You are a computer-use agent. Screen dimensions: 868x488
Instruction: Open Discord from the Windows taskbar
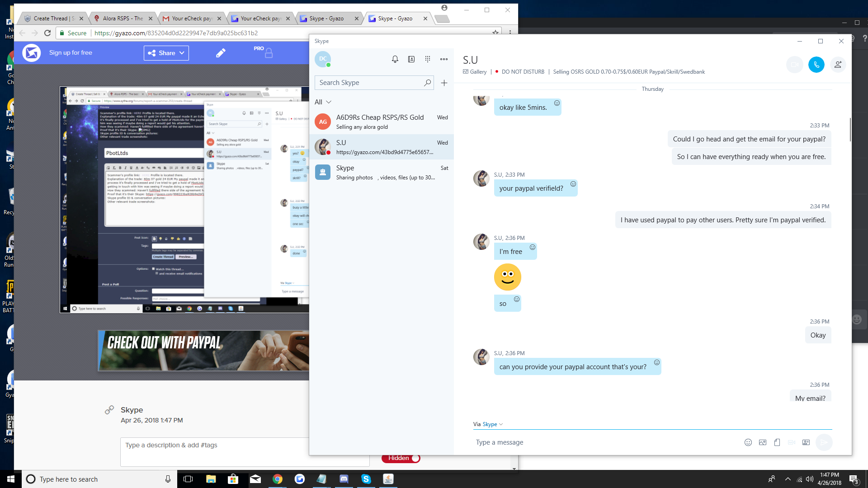click(344, 479)
